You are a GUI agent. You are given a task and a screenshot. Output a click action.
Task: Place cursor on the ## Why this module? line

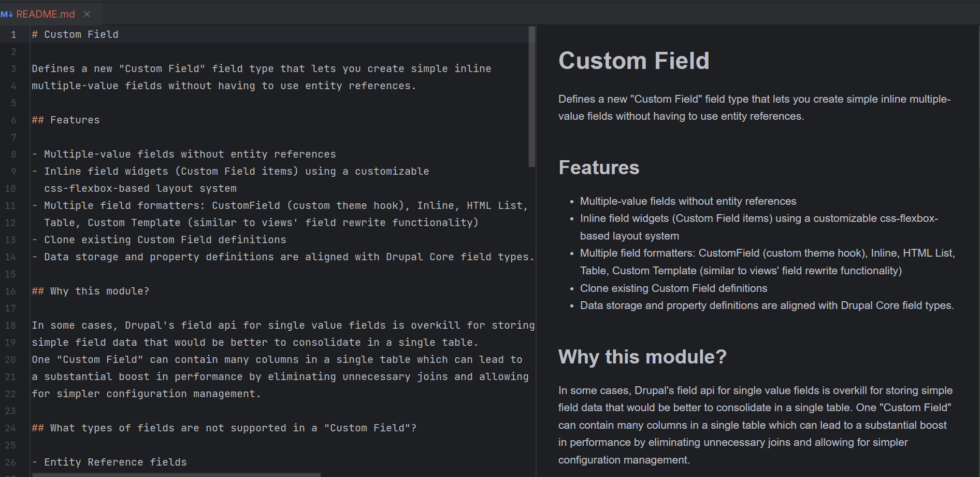91,291
